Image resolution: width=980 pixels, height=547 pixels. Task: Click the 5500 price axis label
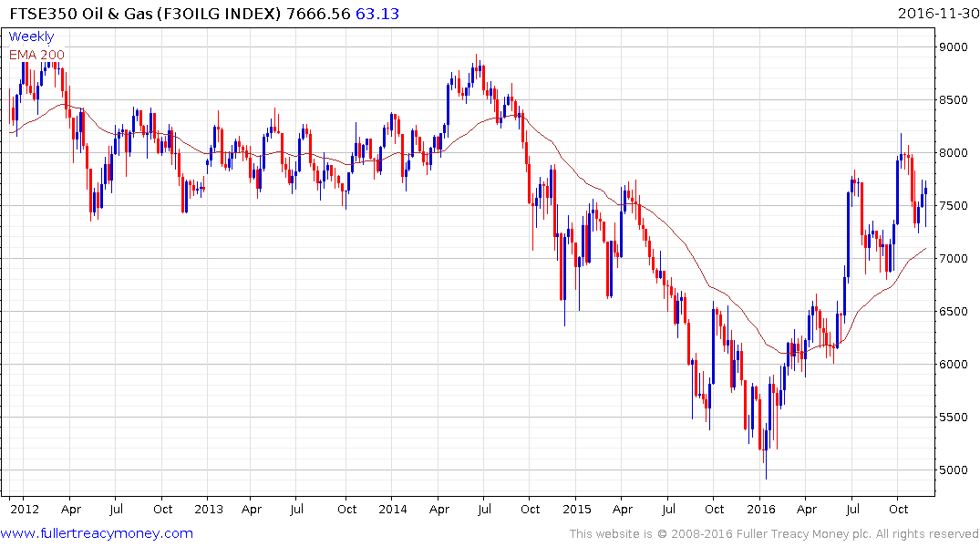click(x=954, y=417)
